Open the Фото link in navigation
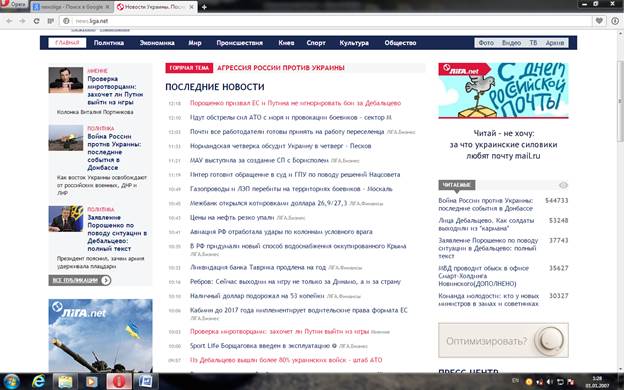 (486, 43)
